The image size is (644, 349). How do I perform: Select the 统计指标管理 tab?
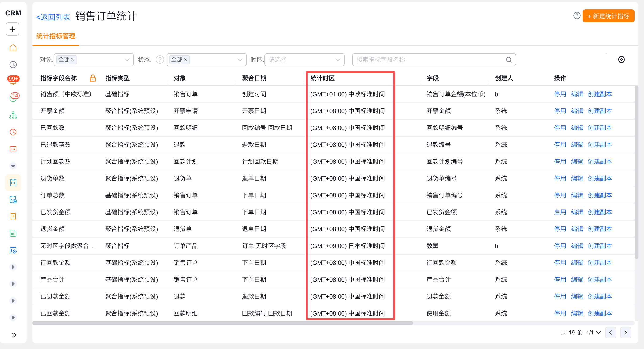tap(56, 36)
